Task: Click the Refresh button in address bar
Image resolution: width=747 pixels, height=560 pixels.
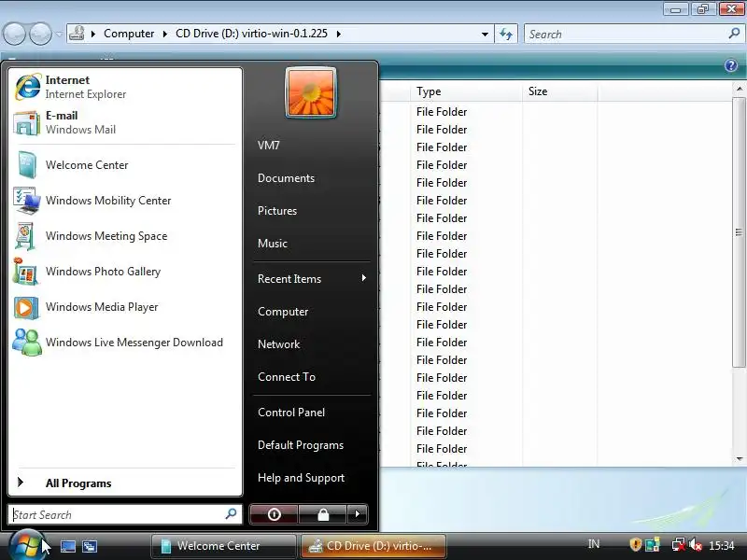Action: (506, 34)
